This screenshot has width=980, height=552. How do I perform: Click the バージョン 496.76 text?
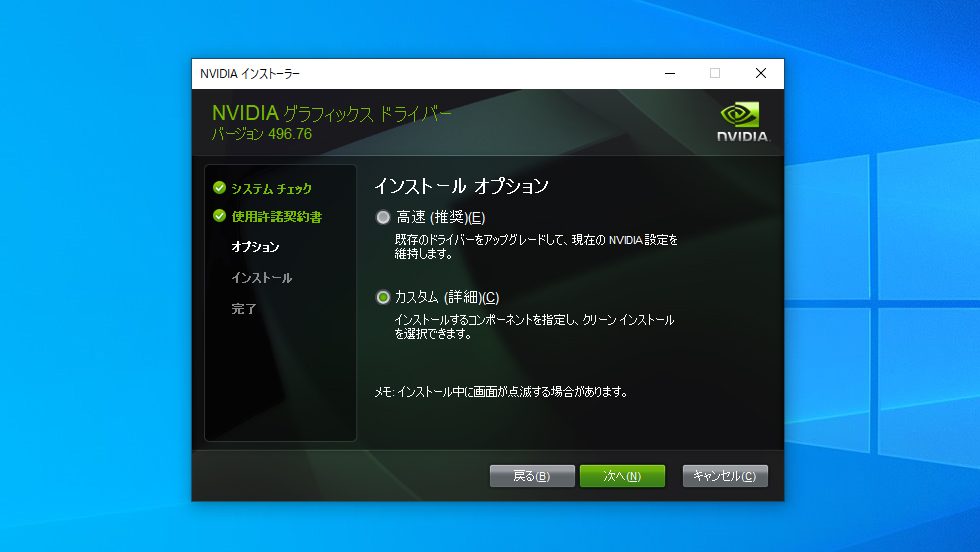(x=261, y=134)
